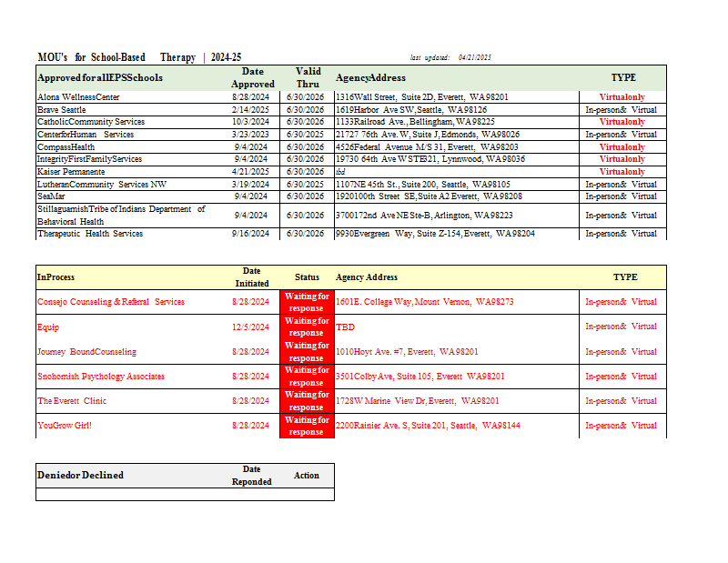This screenshot has width=728, height=563.
Task: Select the "Date Reponded" column header
Action: click(252, 476)
